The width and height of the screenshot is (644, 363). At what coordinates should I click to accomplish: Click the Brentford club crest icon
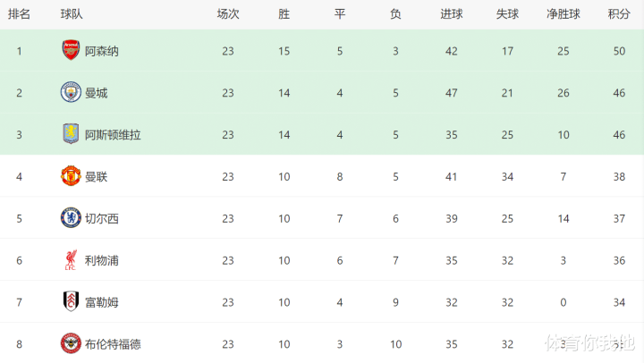click(x=71, y=343)
